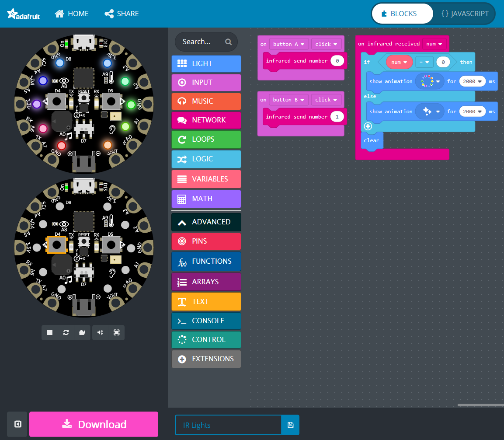The width and height of the screenshot is (504, 440).
Task: Open the VARIABLES block category
Action: (x=206, y=179)
